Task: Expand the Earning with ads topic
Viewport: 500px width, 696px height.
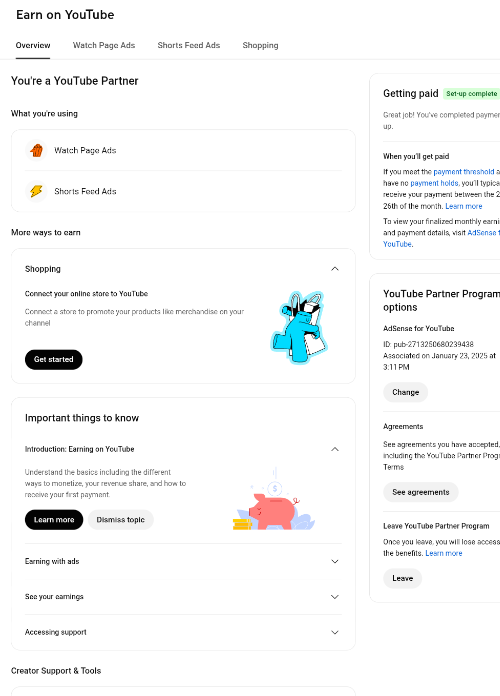Action: (335, 562)
